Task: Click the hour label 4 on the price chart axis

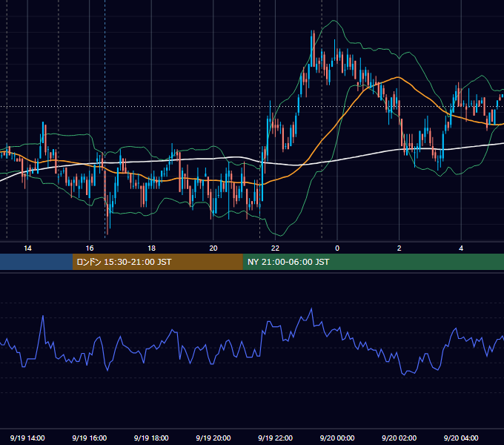Action: click(x=461, y=248)
